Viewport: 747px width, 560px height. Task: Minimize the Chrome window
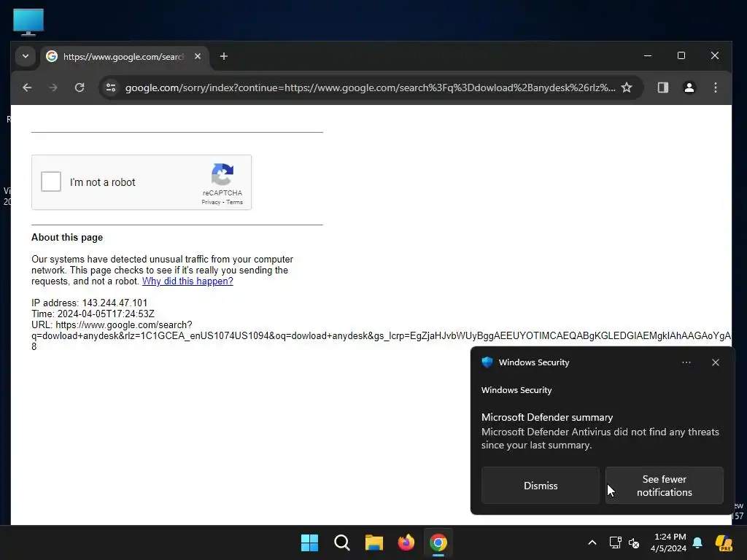click(648, 55)
